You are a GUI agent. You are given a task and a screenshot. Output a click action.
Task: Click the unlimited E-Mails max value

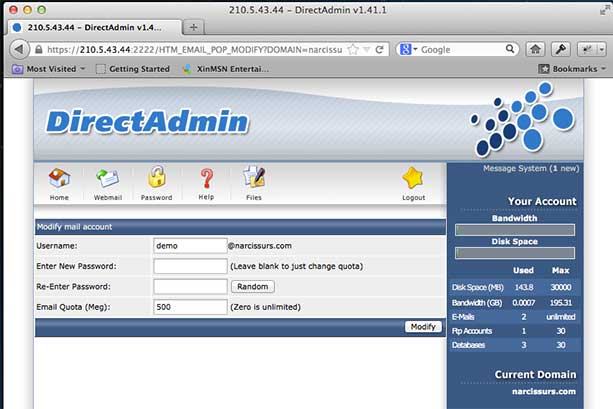[561, 317]
